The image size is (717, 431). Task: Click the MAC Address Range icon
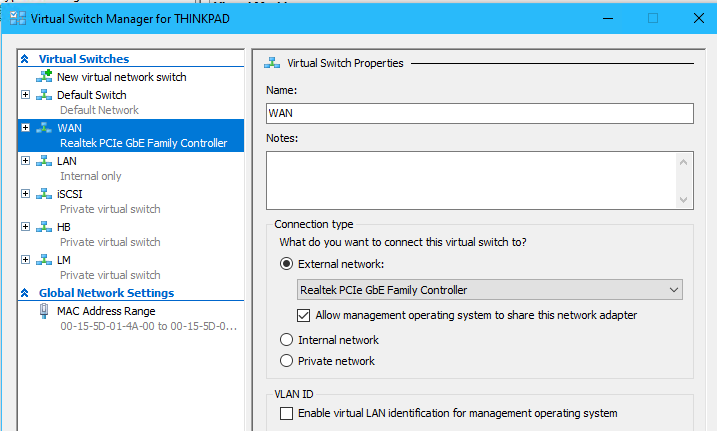(44, 311)
